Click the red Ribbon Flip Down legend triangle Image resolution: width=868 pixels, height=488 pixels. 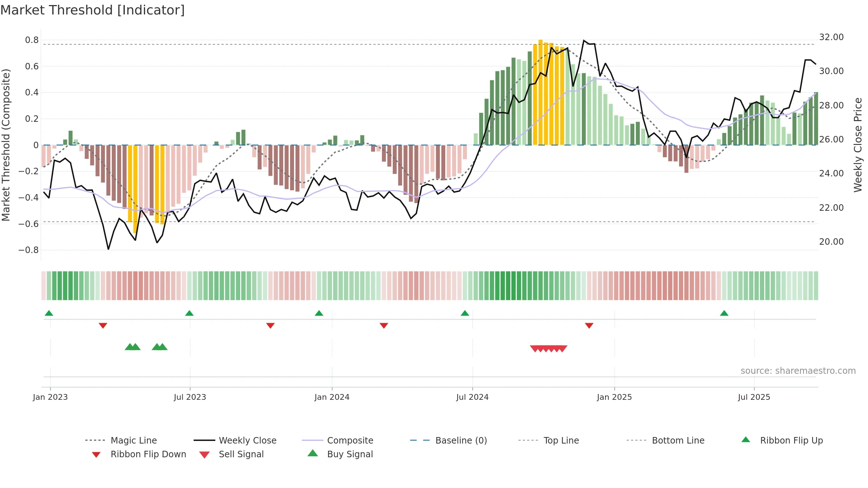pyautogui.click(x=96, y=455)
